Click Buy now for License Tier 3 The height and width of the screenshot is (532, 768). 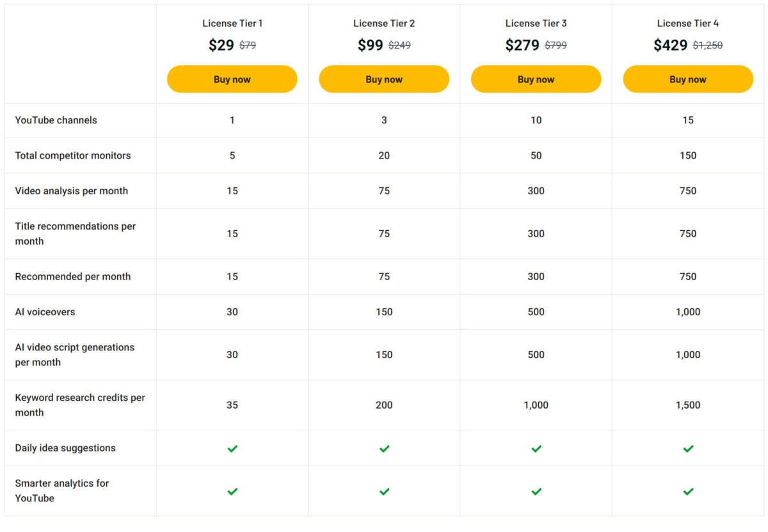coord(536,79)
